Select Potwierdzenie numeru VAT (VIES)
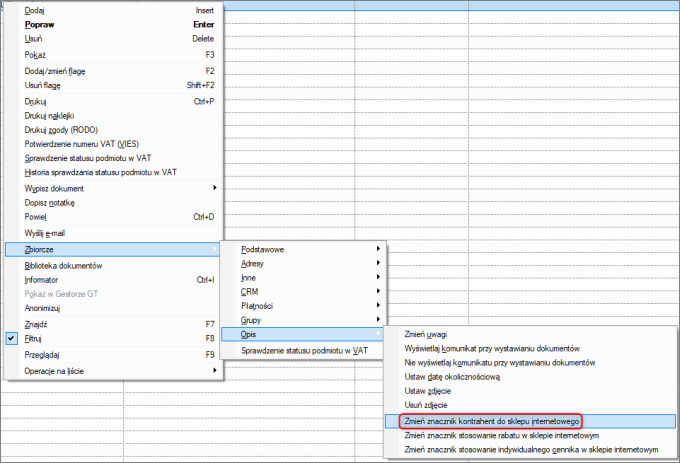 point(113,144)
